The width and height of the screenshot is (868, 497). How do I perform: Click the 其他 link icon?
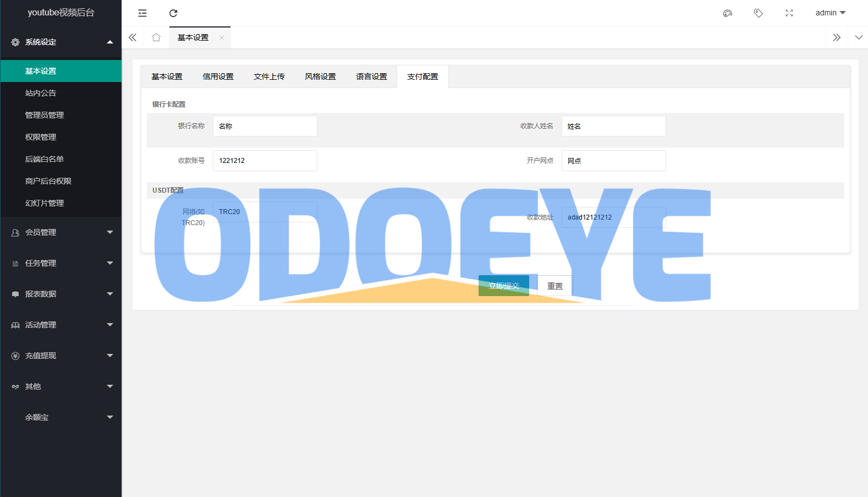pos(15,386)
